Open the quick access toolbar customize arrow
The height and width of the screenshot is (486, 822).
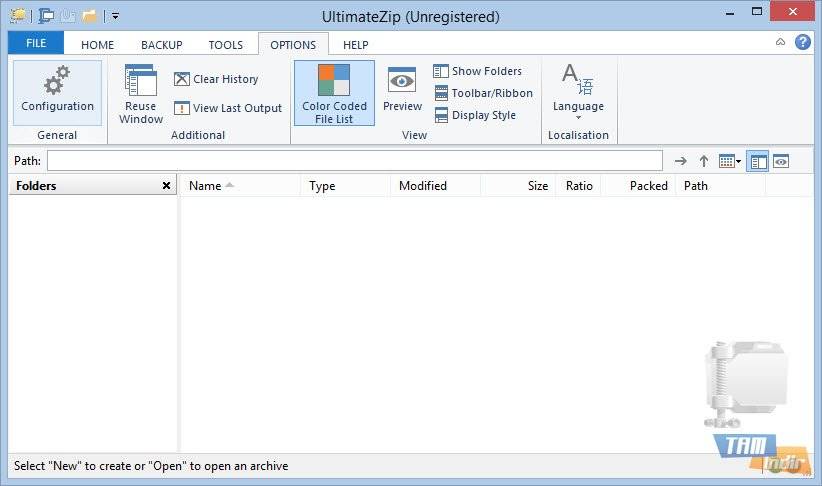point(116,16)
